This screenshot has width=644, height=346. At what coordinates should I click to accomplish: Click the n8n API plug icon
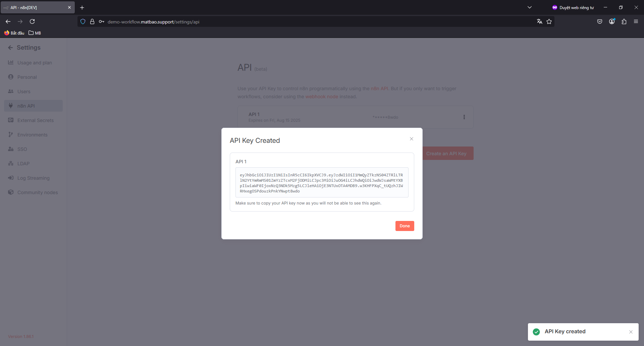(11, 106)
